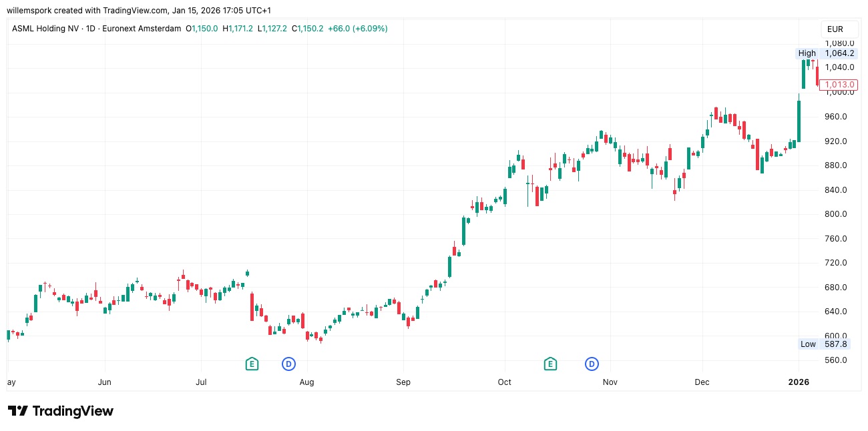Click the Dec label on time axis
This screenshot has height=431, width=868.
point(702,382)
